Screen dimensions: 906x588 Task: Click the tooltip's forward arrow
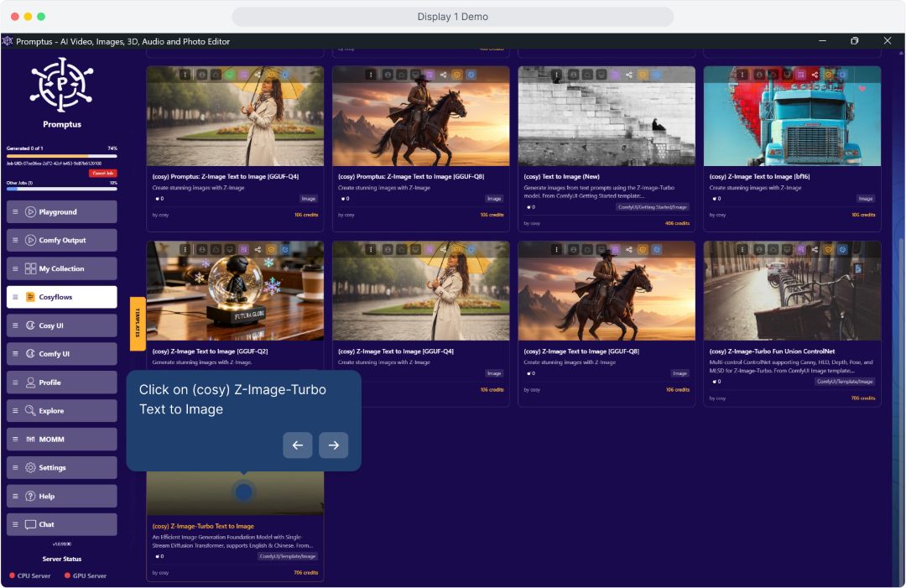[334, 445]
